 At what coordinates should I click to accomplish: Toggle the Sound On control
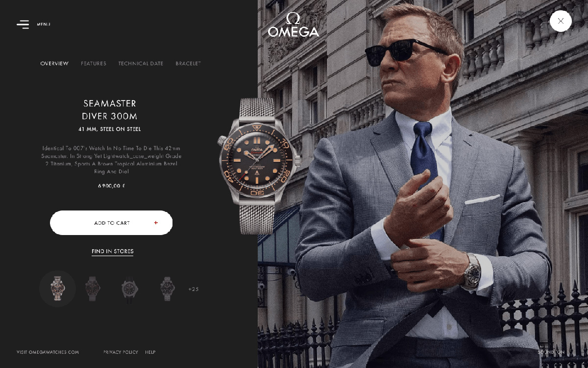pos(551,352)
